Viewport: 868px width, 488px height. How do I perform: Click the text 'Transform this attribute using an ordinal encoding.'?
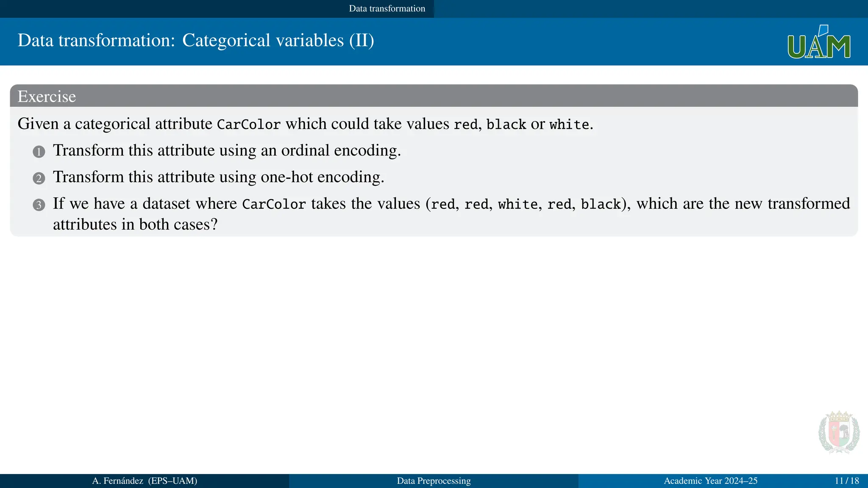[x=227, y=151]
